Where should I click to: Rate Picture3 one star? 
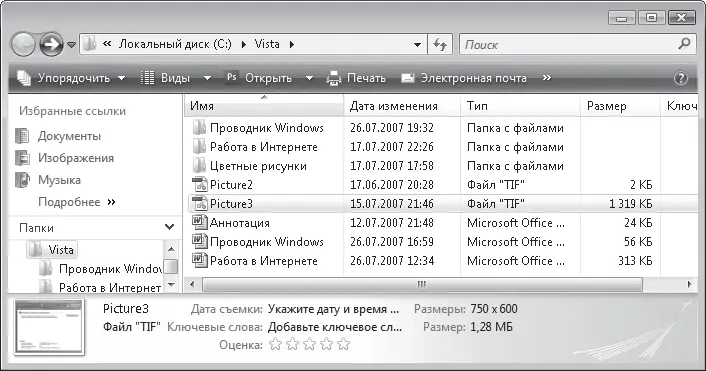tap(275, 344)
